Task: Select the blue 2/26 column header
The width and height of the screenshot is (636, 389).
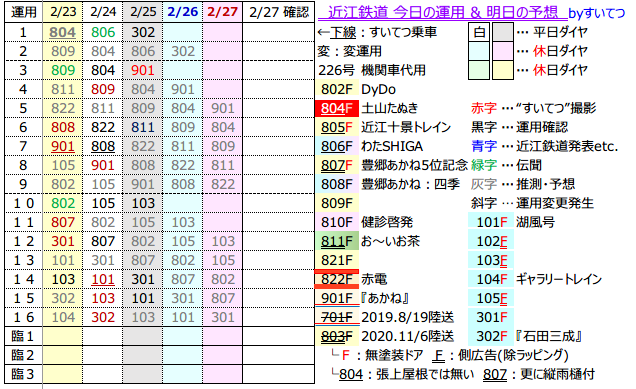Action: (183, 13)
